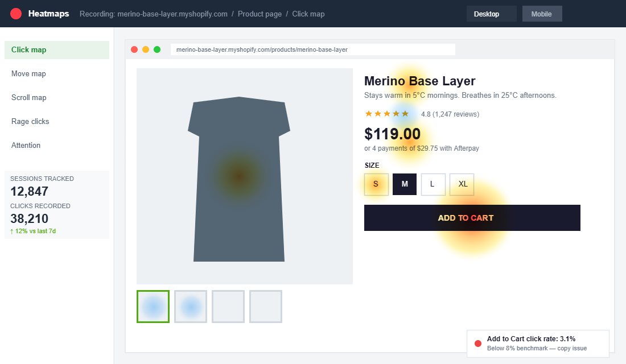626x364 pixels.
Task: Select size L
Action: pos(433,184)
